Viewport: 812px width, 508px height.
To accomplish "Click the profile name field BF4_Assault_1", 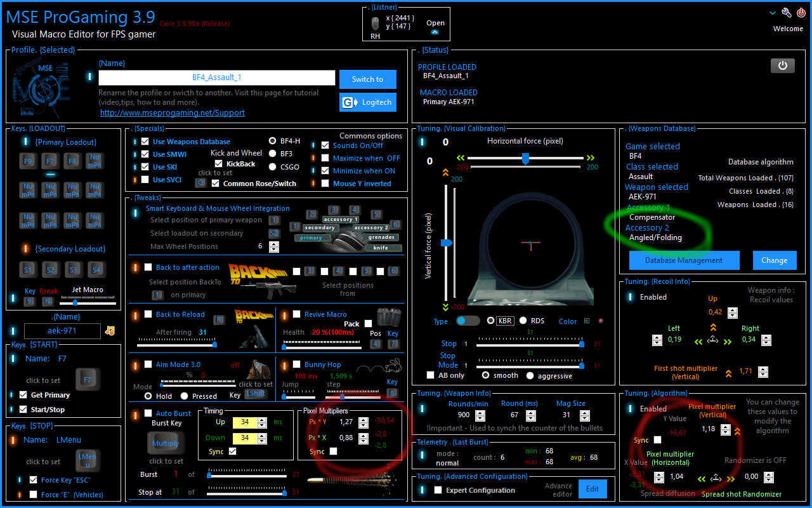I will [217, 77].
